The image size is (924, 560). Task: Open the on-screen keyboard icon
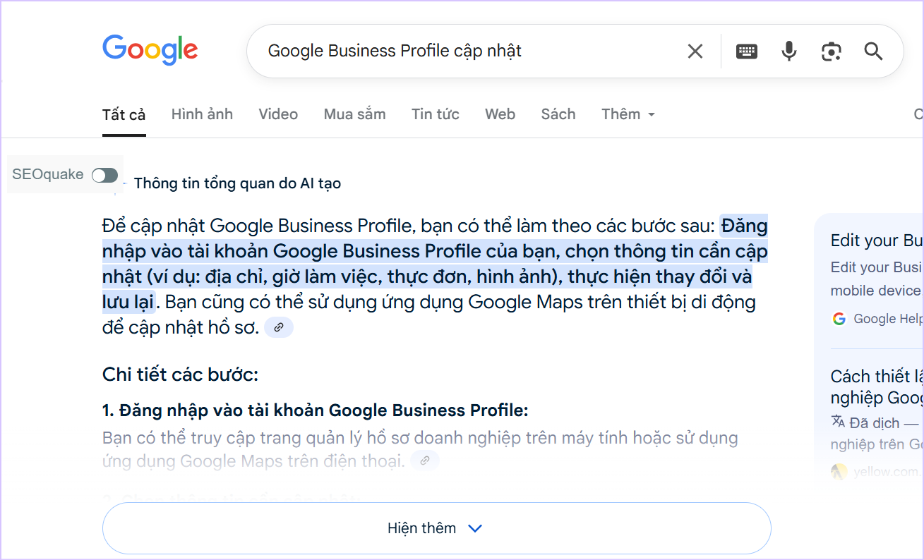(x=747, y=51)
